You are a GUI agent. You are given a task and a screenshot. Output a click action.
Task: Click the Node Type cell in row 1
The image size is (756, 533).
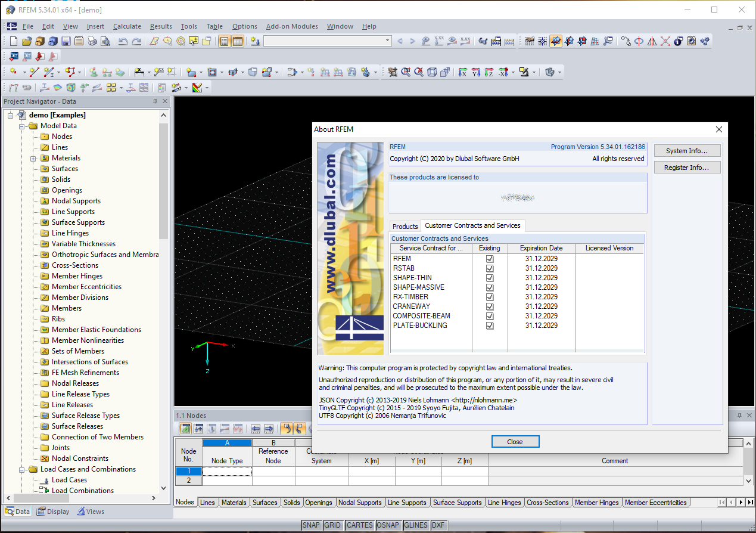(228, 471)
